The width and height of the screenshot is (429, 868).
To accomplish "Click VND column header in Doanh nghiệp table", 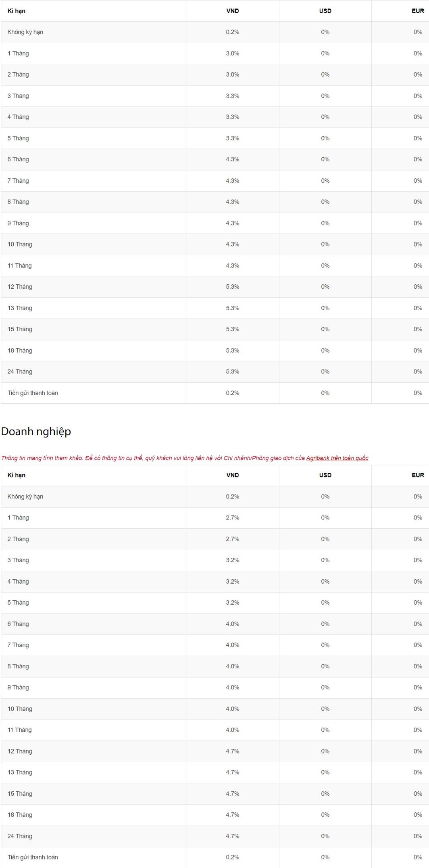I will (x=232, y=475).
